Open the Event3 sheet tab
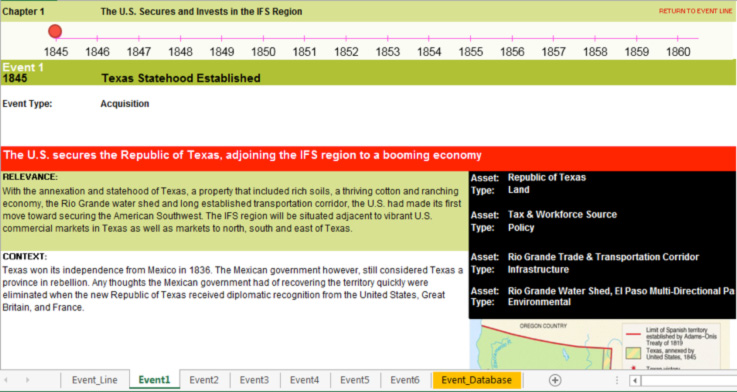The height and width of the screenshot is (392, 737). click(254, 380)
